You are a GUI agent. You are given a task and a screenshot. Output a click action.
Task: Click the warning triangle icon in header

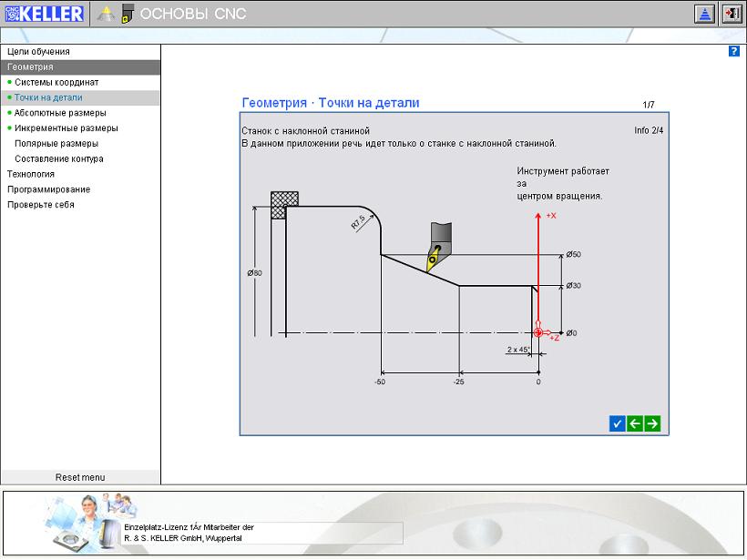pos(106,14)
